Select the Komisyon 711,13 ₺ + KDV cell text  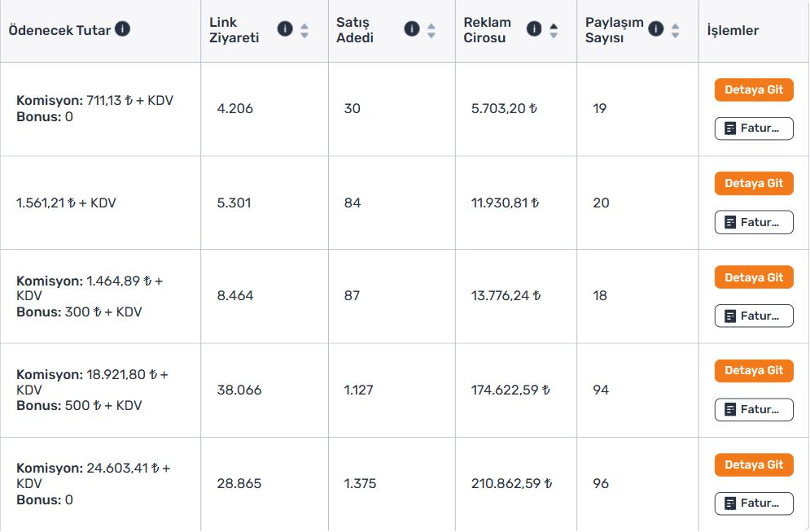95,100
